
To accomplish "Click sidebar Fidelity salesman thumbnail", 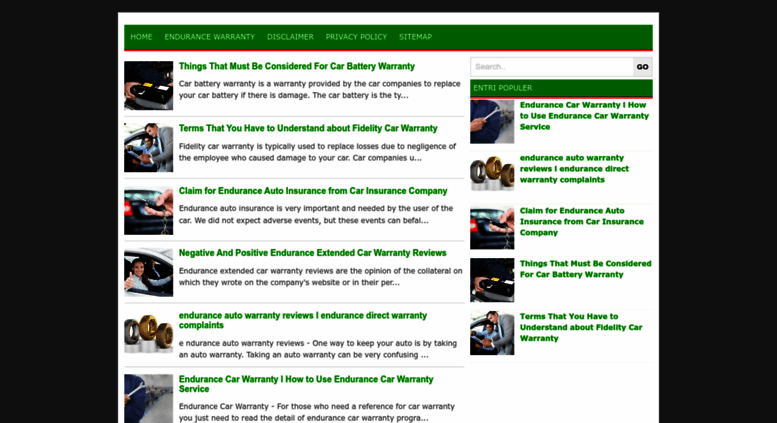I will [492, 333].
